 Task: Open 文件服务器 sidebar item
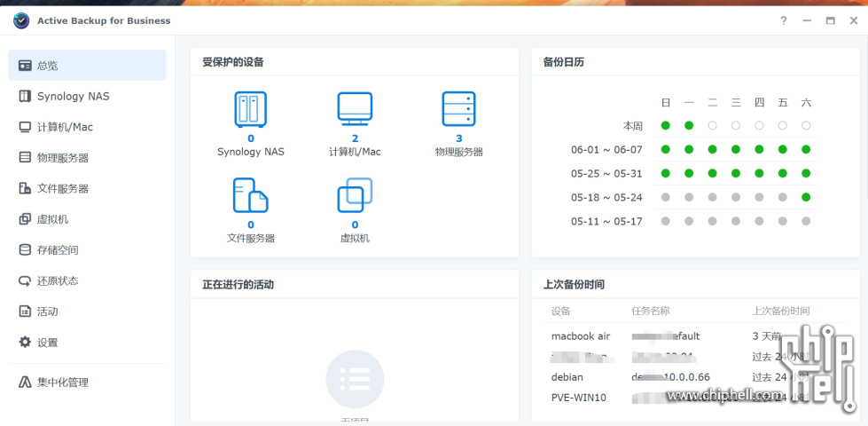click(x=87, y=188)
